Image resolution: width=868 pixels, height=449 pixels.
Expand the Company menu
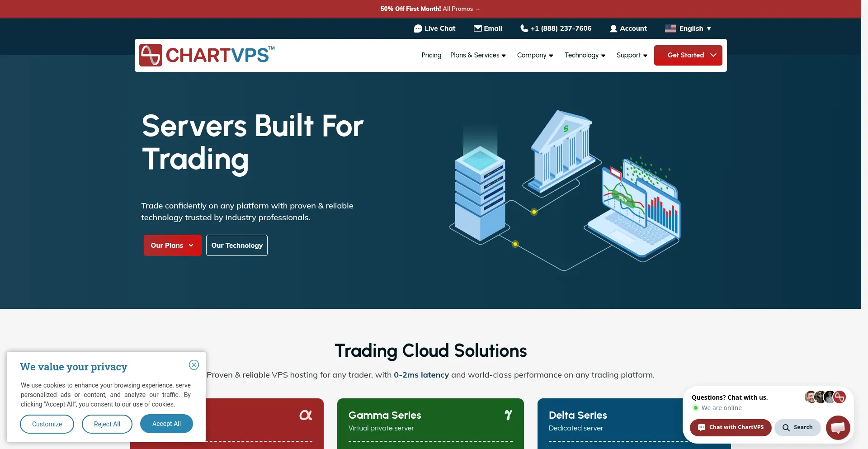[x=535, y=55]
